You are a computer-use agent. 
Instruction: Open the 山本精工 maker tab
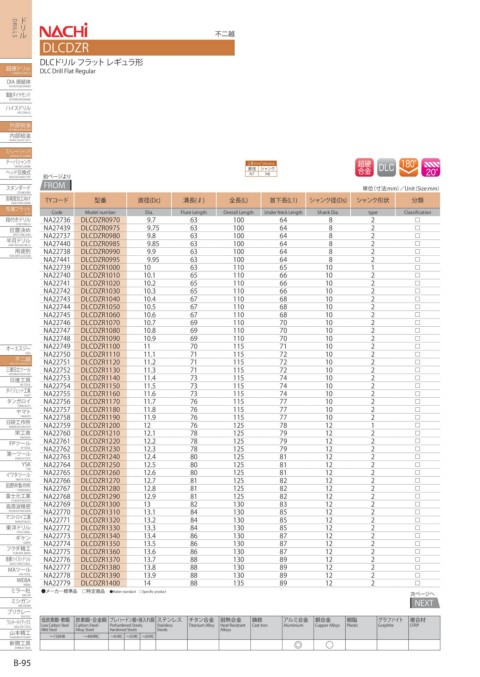pos(16,634)
